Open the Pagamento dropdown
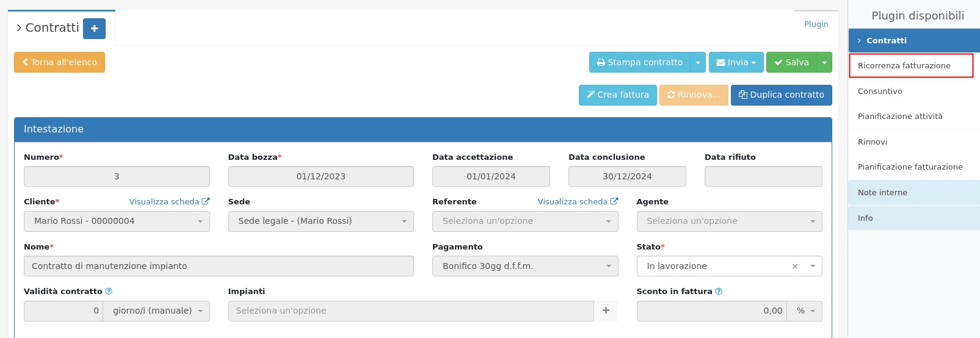 coord(524,266)
